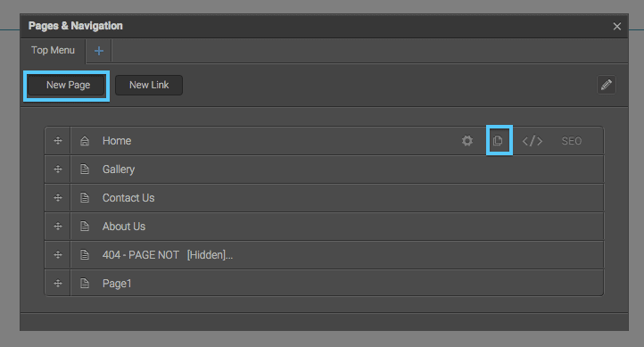
Task: Click move handle for Gallery row
Action: [58, 169]
